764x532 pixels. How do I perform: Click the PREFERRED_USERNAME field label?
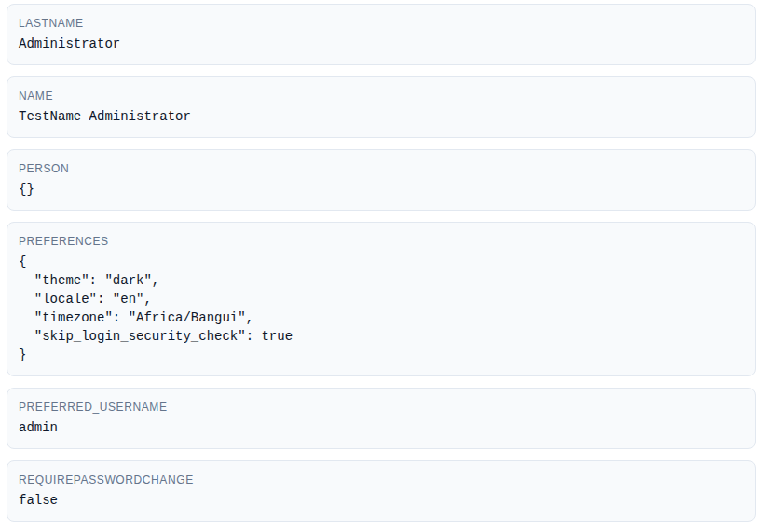pyautogui.click(x=92, y=407)
